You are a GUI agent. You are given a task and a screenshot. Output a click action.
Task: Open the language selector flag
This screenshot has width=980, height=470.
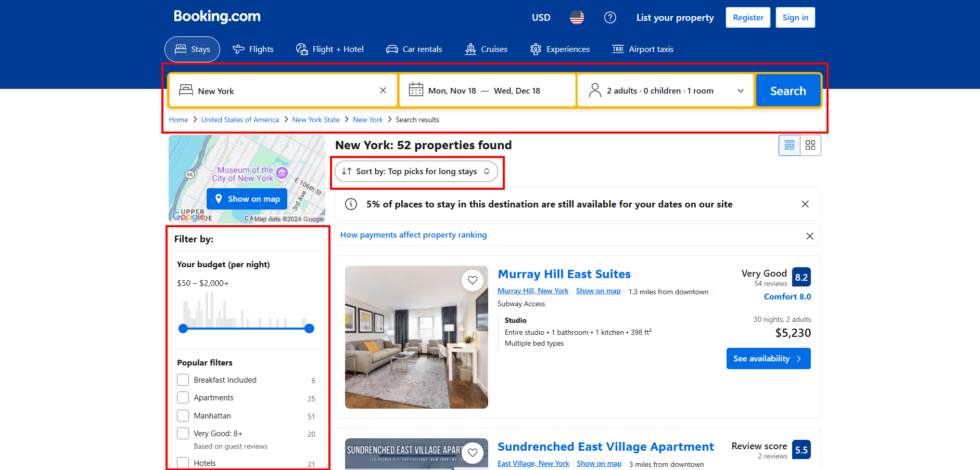(x=576, y=17)
